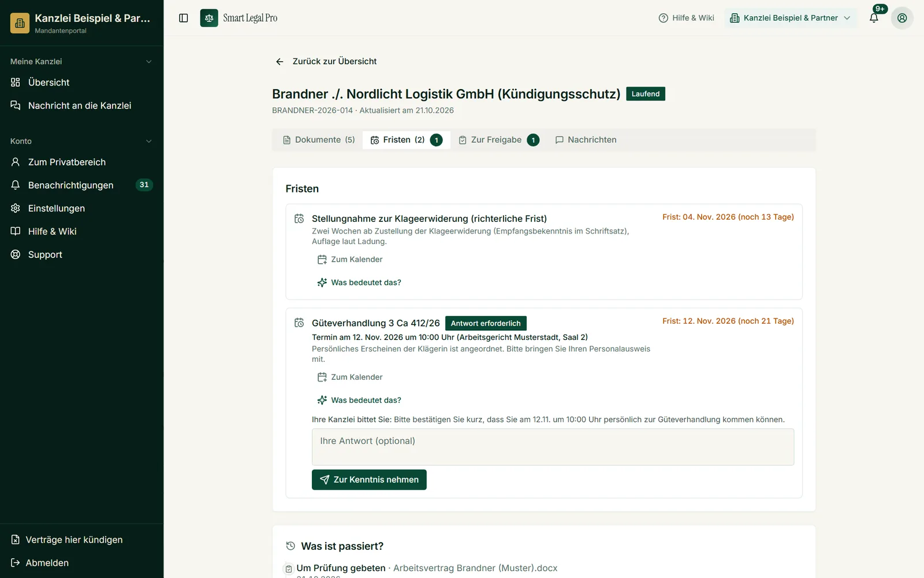Click the Smart Legal Pro scales logo

point(209,18)
